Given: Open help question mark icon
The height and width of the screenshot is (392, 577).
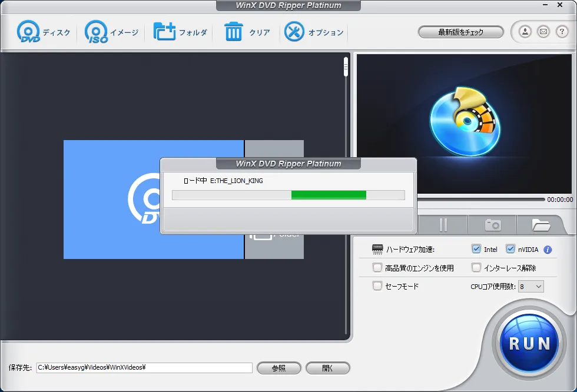Looking at the screenshot, I should click(x=562, y=32).
